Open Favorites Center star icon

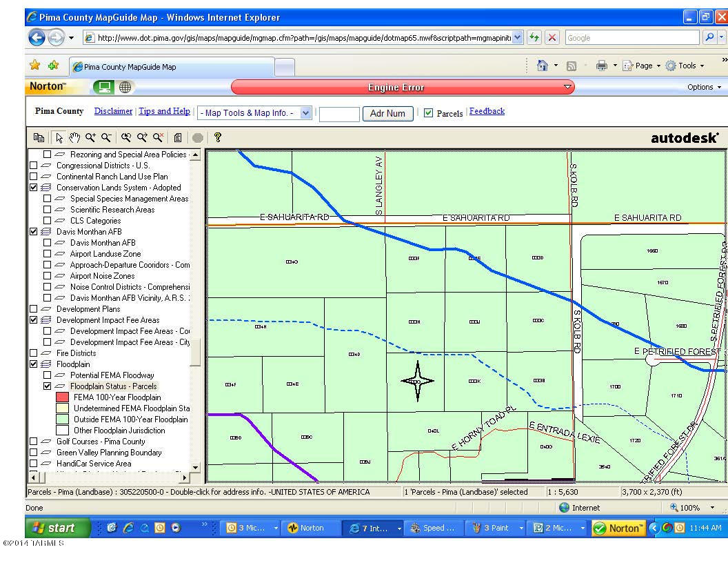click(x=35, y=66)
